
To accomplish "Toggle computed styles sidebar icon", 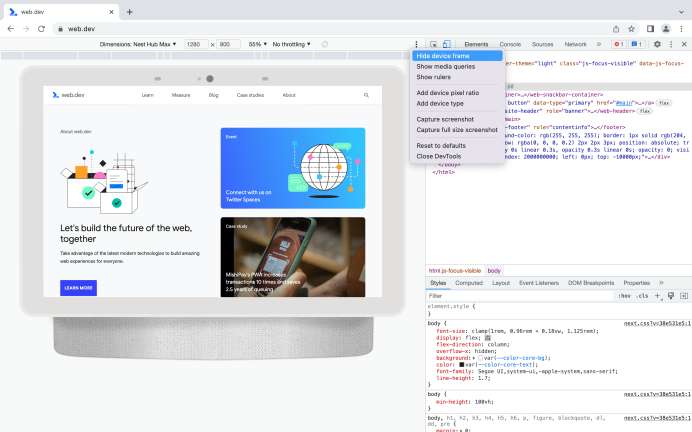I will click(684, 296).
